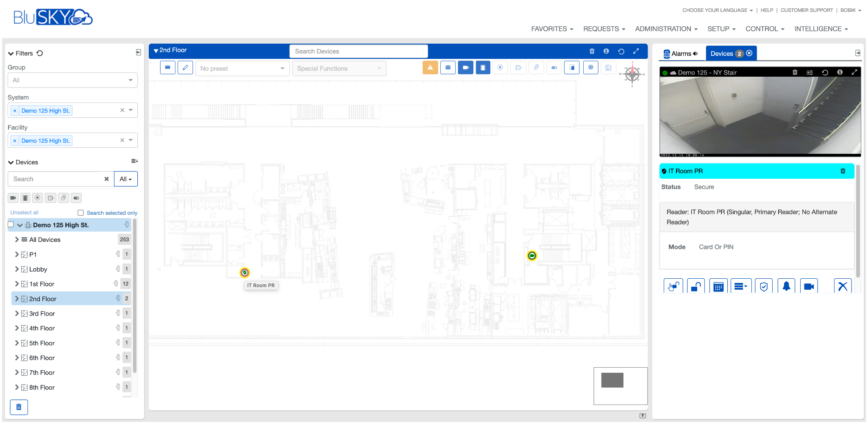
Task: Open the Special Functions dropdown
Action: tap(339, 68)
